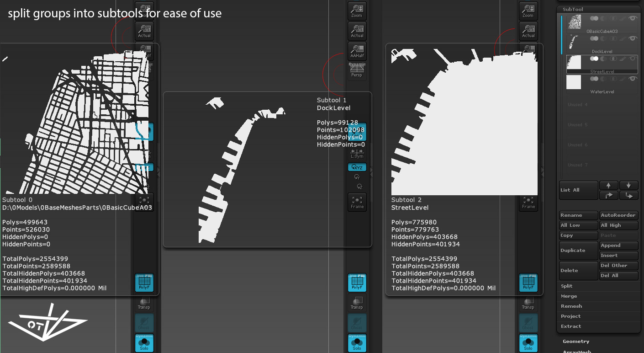Toggle eye visibility of WaterLevel subtool
The width and height of the screenshot is (644, 353).
click(633, 79)
